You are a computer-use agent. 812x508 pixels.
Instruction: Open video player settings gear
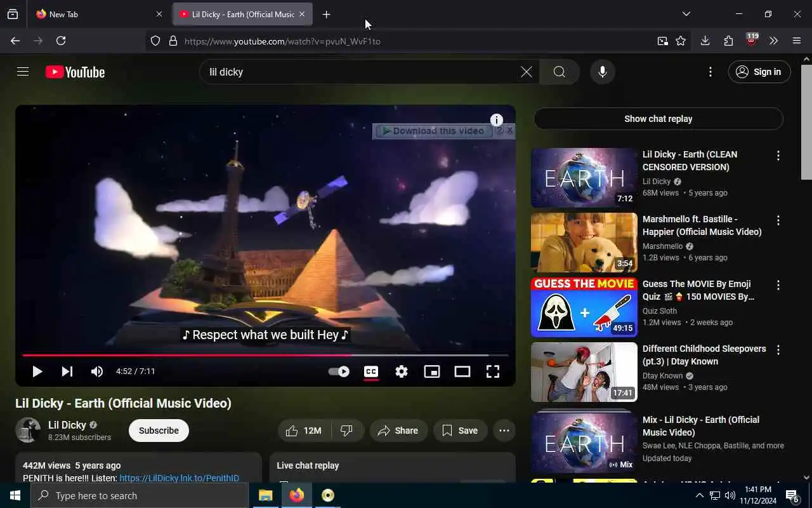coord(402,371)
